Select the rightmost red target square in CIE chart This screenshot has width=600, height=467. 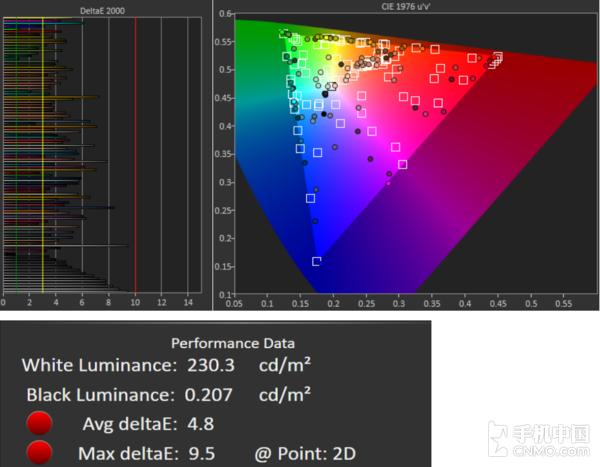point(497,57)
